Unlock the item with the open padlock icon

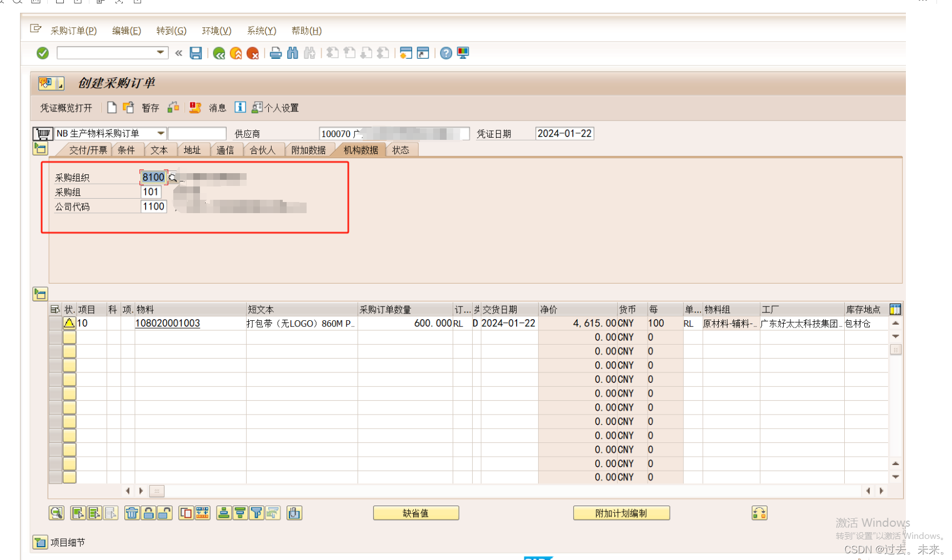click(164, 513)
